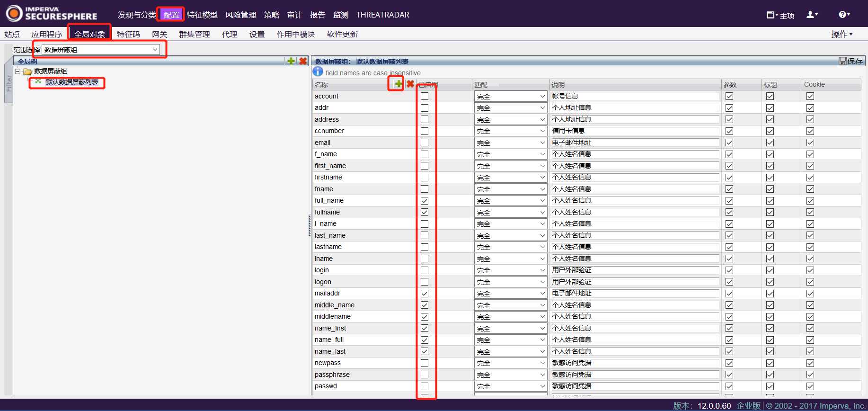868x411 pixels.
Task: Open the 策略 menu
Action: coord(272,15)
